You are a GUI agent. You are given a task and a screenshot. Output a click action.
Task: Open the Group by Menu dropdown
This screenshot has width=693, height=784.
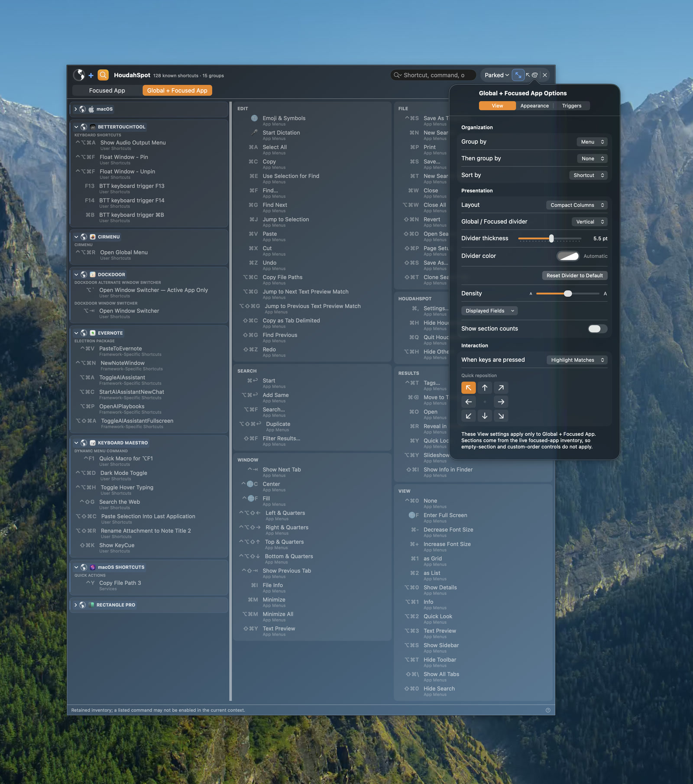[592, 142]
